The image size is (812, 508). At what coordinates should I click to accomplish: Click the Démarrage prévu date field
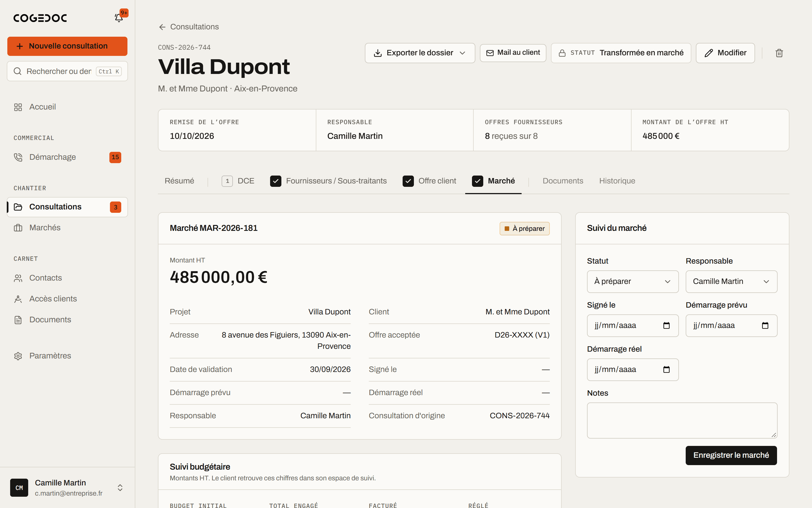coord(731,326)
